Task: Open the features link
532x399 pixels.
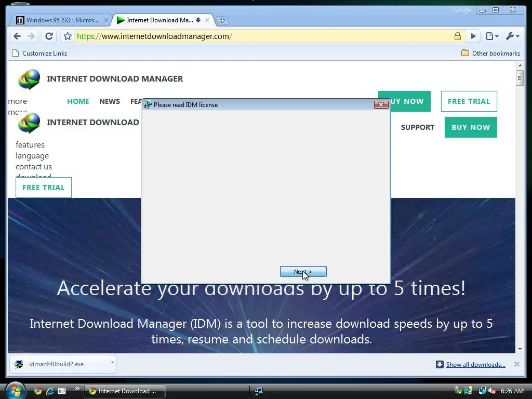Action: (30, 145)
